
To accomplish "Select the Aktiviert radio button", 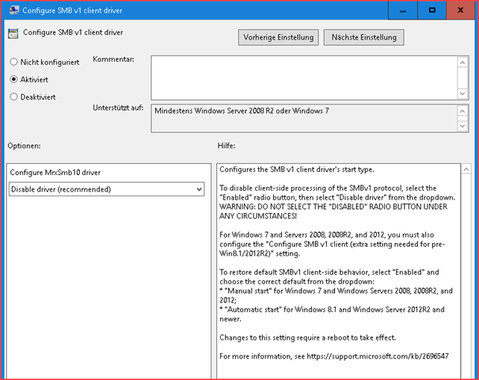I will [x=14, y=79].
